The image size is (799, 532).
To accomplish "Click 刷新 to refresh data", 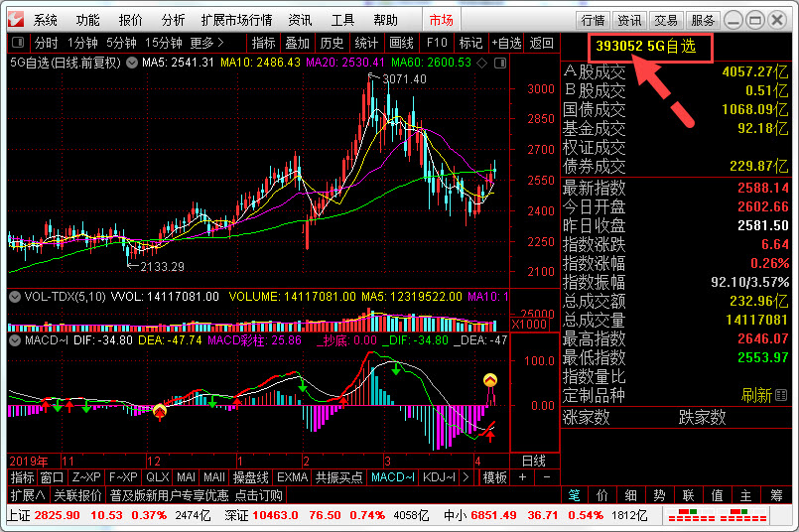I will point(756,395).
